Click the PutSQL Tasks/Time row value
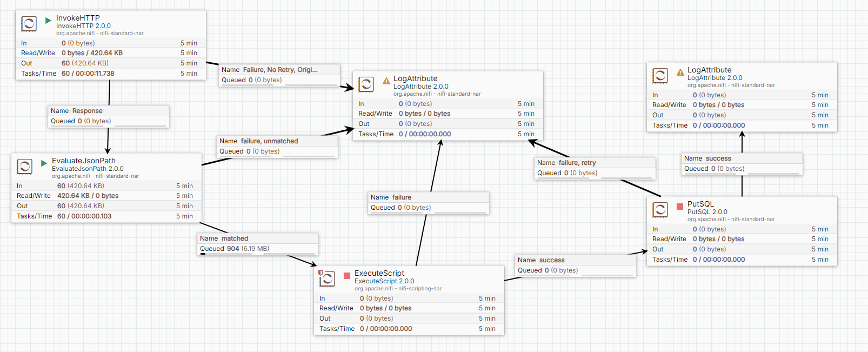The width and height of the screenshot is (868, 352). pos(719,260)
